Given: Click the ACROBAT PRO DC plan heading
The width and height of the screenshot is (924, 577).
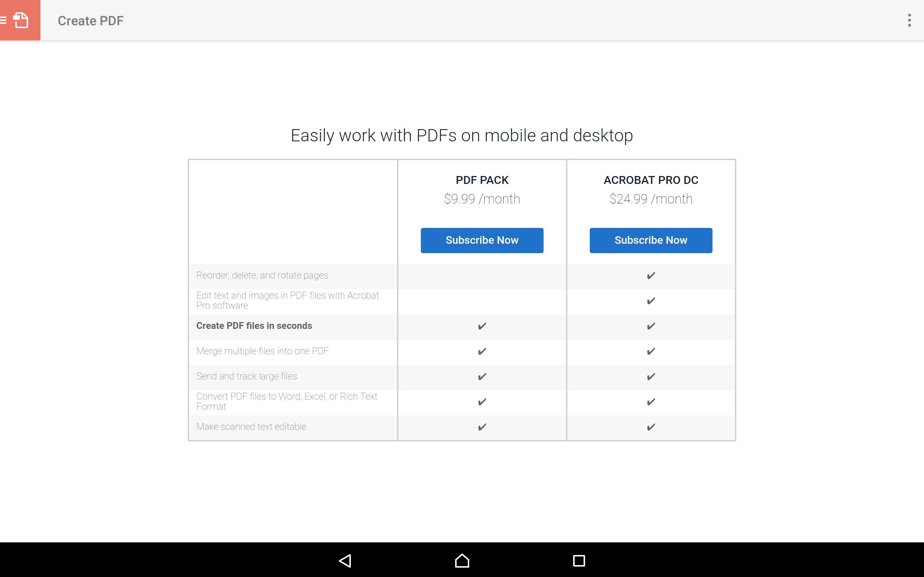Looking at the screenshot, I should (651, 180).
